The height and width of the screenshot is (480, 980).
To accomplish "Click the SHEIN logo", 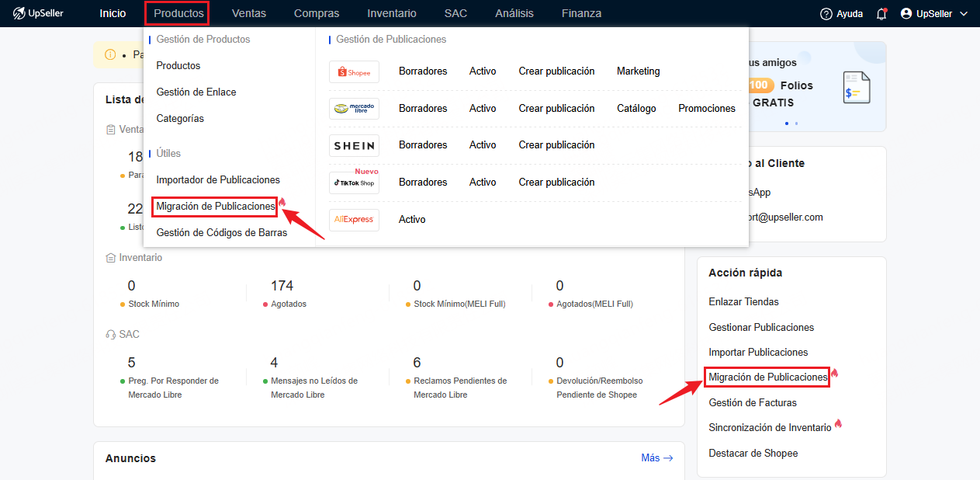I will (354, 145).
